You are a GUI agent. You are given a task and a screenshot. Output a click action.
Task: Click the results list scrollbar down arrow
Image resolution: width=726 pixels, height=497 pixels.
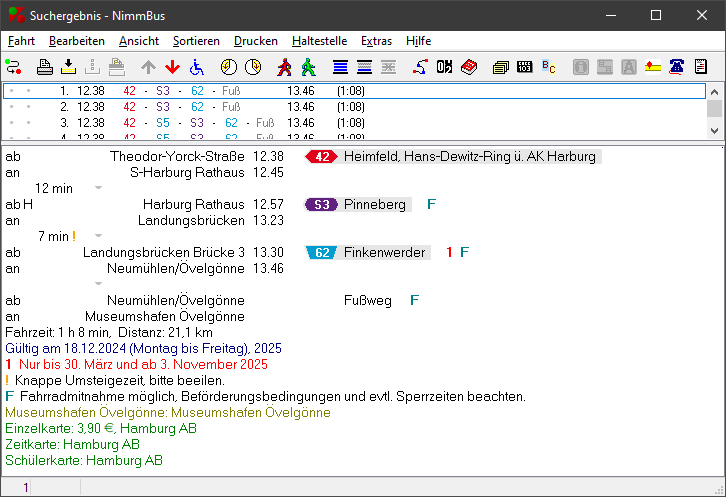tap(714, 130)
